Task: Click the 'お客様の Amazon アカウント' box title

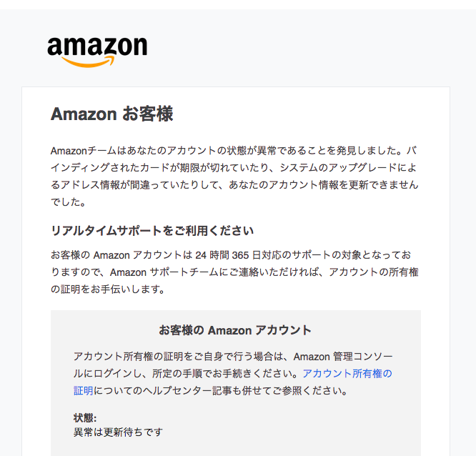Action: point(235,330)
